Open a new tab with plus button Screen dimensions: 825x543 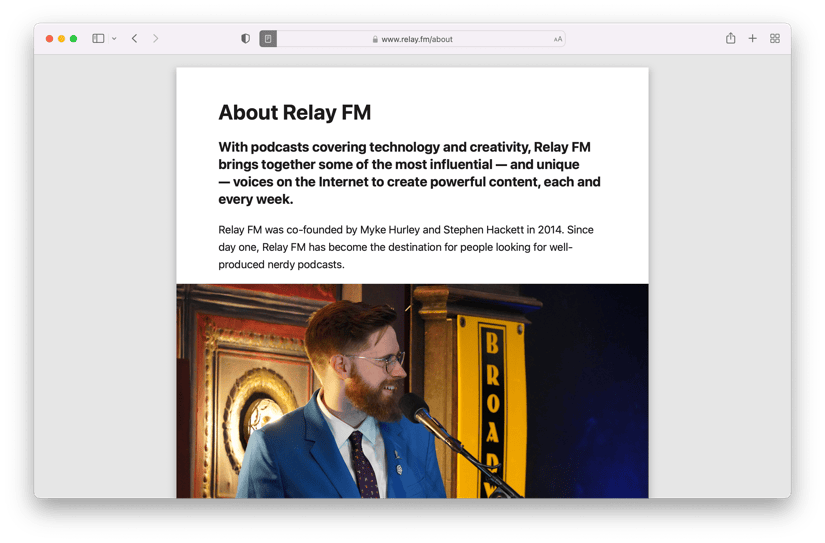pyautogui.click(x=752, y=38)
